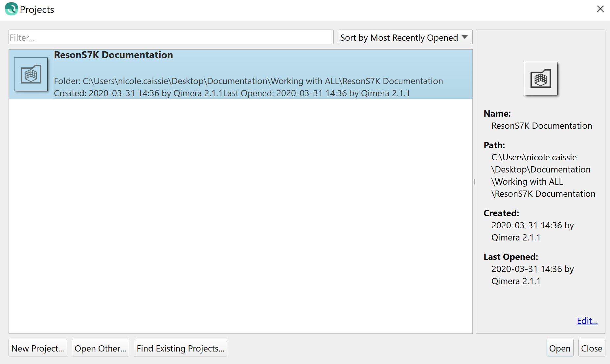Open the Sort by Most Recently Opened dropdown

pos(405,37)
